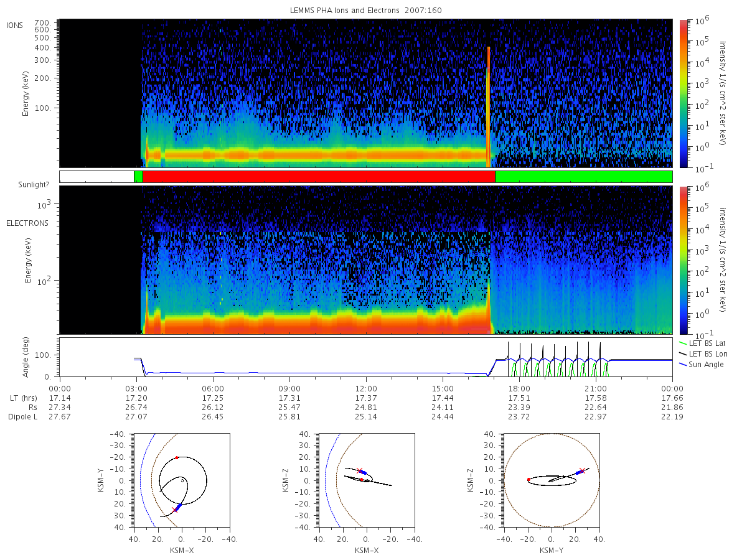Click the 'LT (hrs)' row label
Image resolution: width=747 pixels, height=560 pixels.
pos(22,397)
